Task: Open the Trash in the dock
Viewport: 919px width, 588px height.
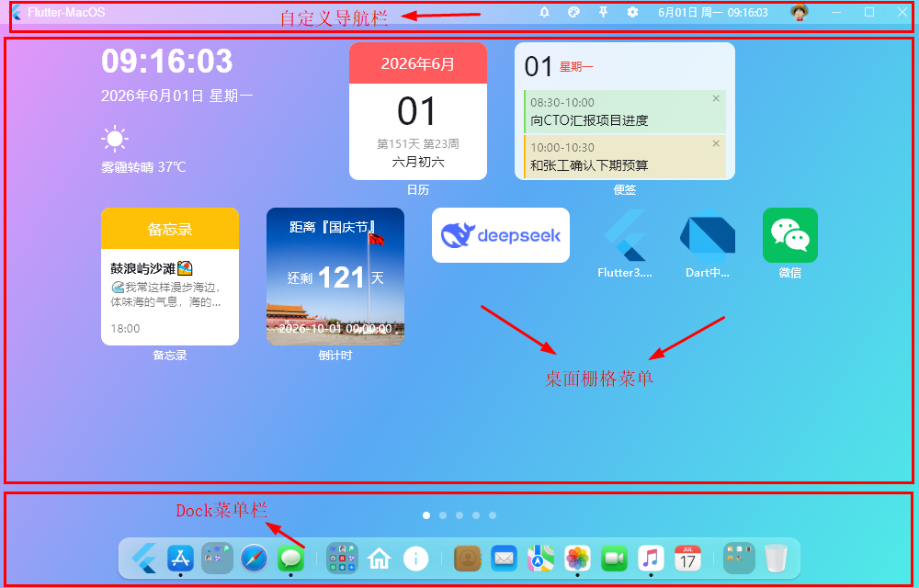Action: pyautogui.click(x=776, y=558)
